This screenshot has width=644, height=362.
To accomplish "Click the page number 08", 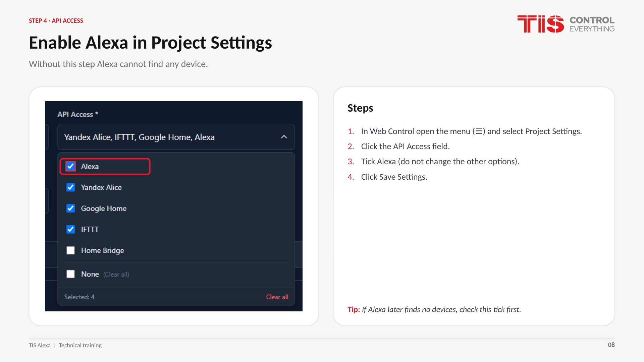I will pyautogui.click(x=611, y=345).
